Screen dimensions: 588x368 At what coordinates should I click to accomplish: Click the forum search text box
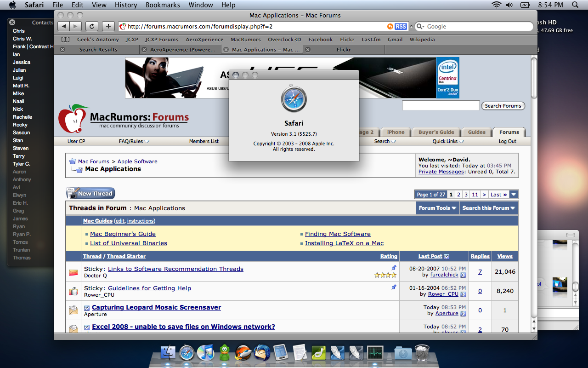tap(441, 106)
